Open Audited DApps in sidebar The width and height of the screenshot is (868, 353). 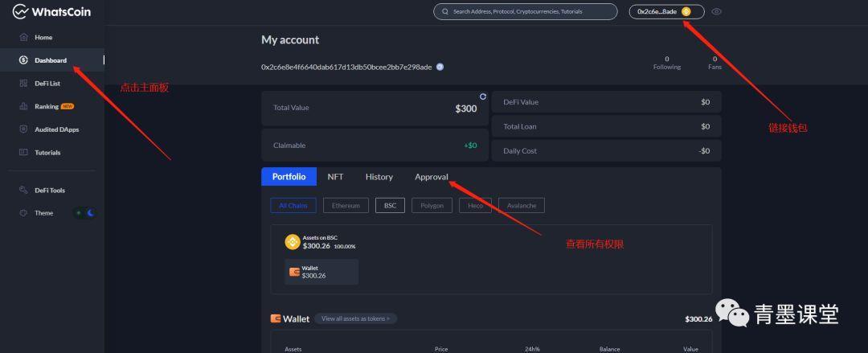tap(56, 129)
